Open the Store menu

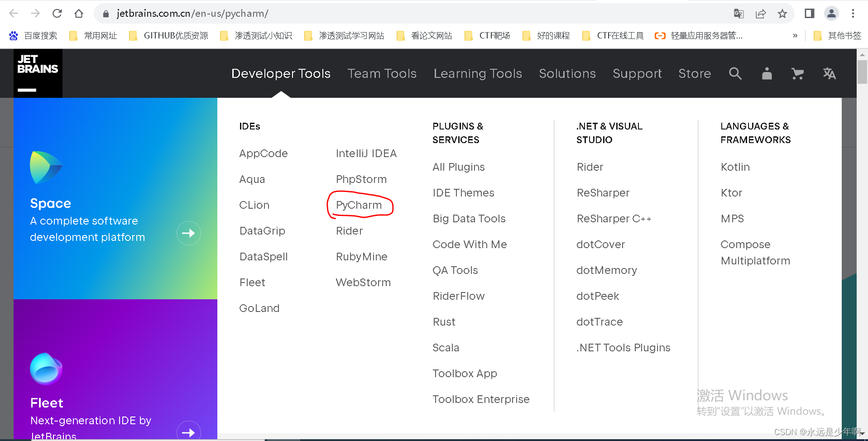click(x=695, y=73)
